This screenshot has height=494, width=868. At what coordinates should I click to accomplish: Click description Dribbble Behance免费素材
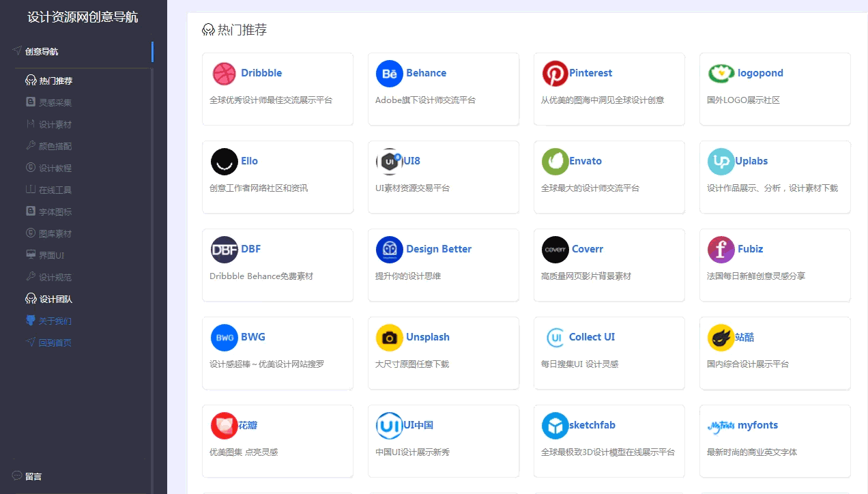point(261,276)
